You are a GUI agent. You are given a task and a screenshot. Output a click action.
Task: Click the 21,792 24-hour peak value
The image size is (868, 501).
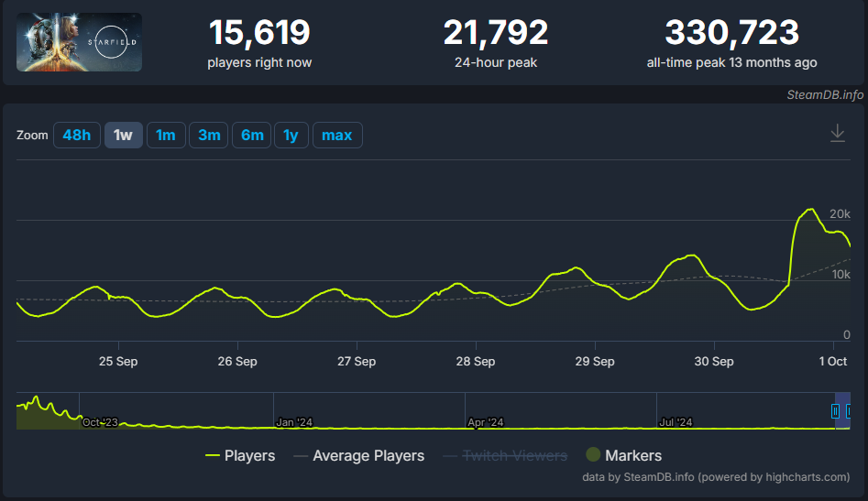496,32
